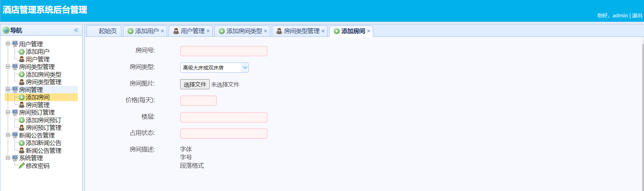Close the 添加用户 tab
The image size is (644, 191).
tap(162, 31)
